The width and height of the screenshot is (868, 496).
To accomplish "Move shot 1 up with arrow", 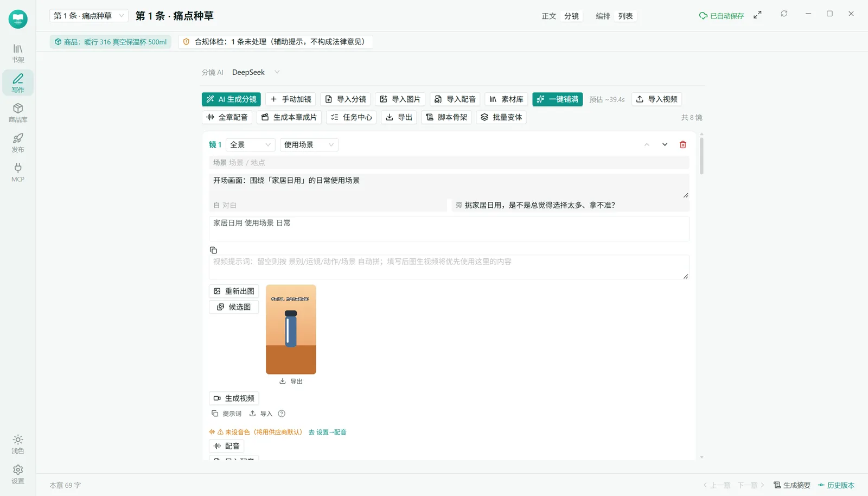I will pyautogui.click(x=647, y=144).
